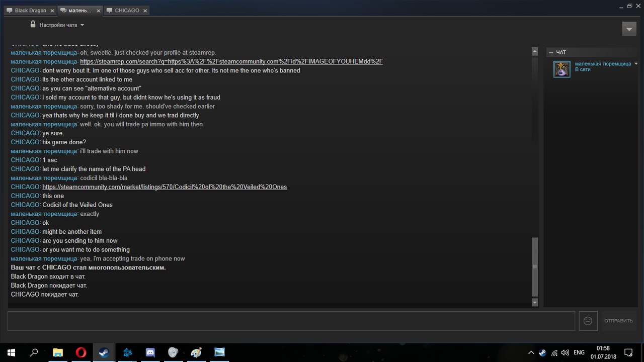The width and height of the screenshot is (644, 362).
Task: Close the CHICAGO chat tab
Action: pyautogui.click(x=145, y=11)
